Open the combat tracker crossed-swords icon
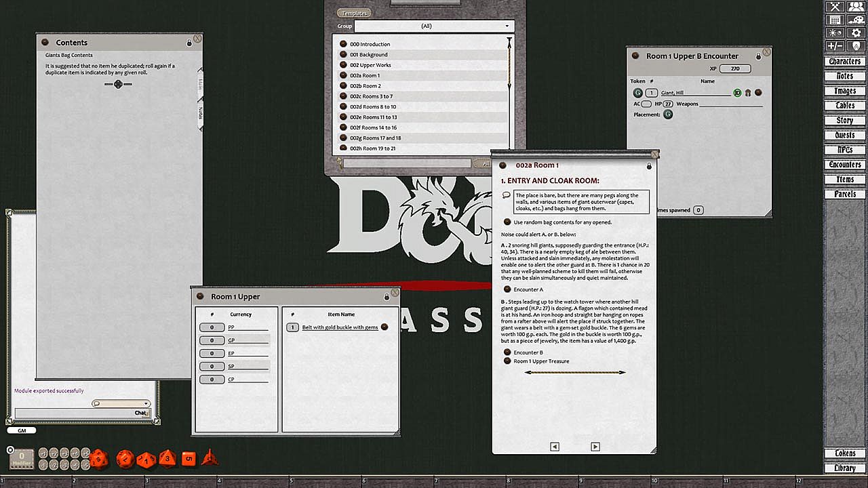Viewport: 868px width, 488px height. point(834,6)
